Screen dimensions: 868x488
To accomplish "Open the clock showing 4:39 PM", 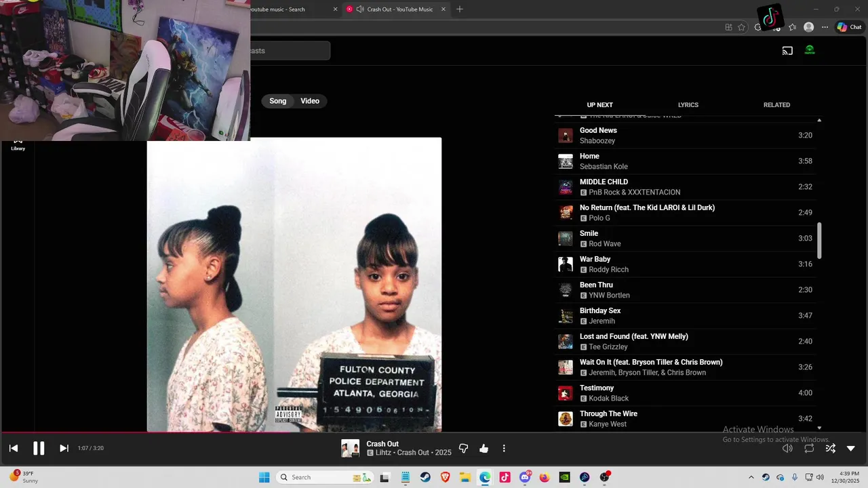I will click(846, 477).
